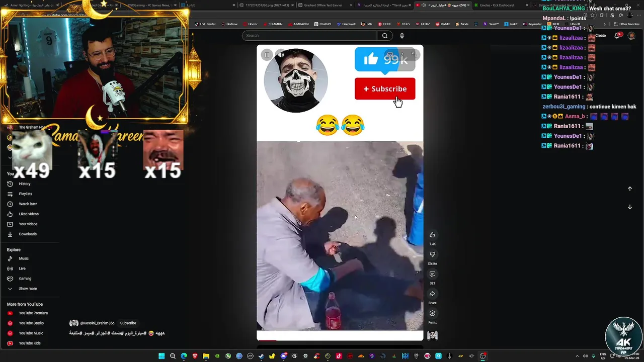Click the search magnifier button

385,36
